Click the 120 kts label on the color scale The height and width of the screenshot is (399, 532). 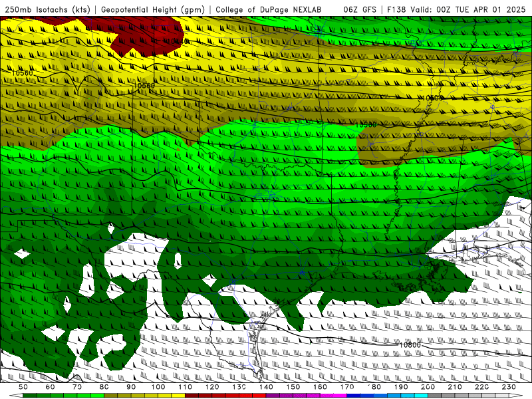[212, 387]
